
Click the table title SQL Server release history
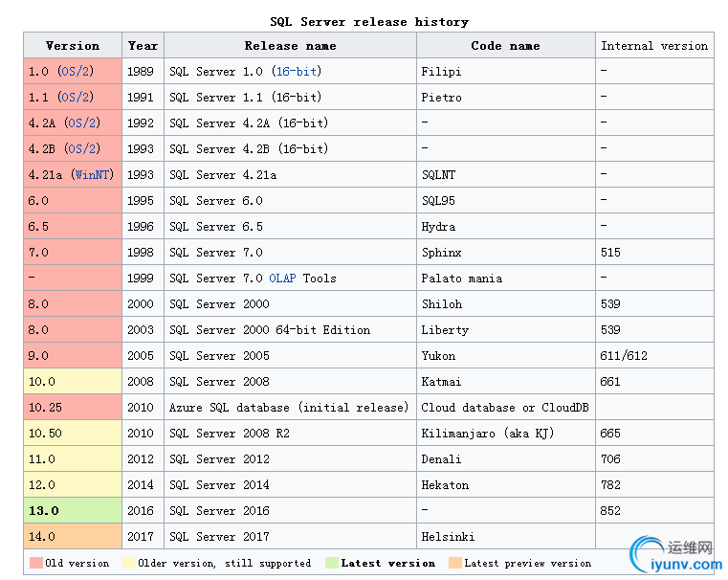[369, 22]
